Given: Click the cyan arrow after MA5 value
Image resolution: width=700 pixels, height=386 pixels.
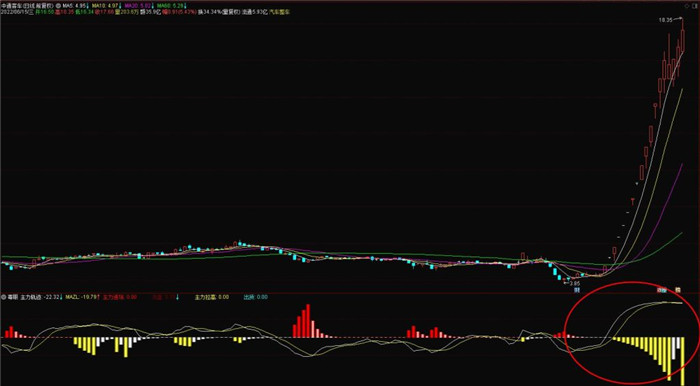Looking at the screenshot, I should click(88, 5).
